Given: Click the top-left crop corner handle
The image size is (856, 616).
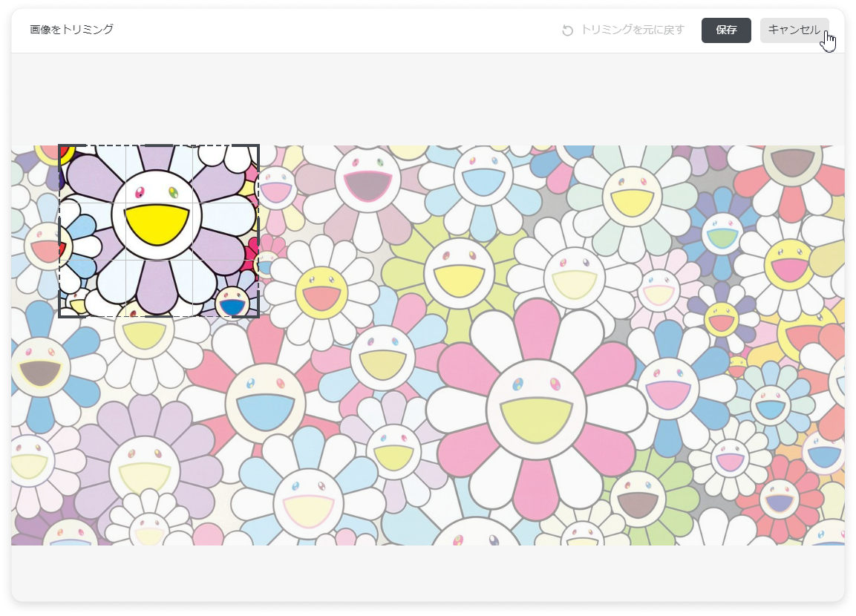Looking at the screenshot, I should coord(60,146).
